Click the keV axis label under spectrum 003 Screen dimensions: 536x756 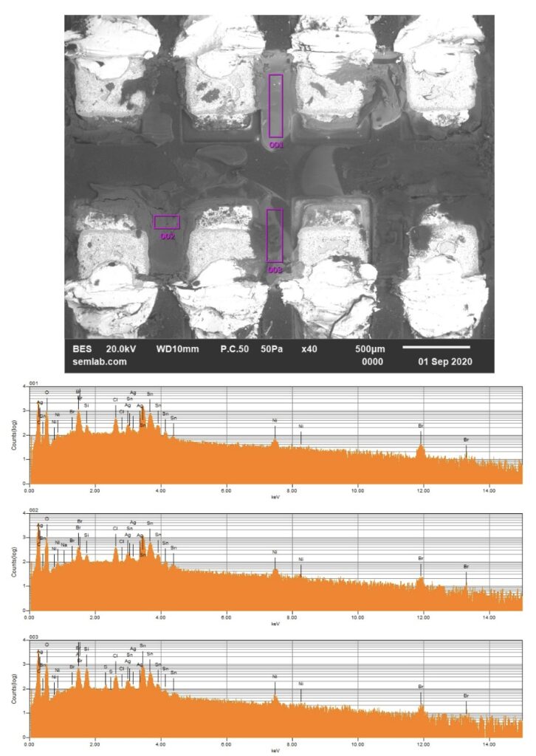click(x=275, y=750)
